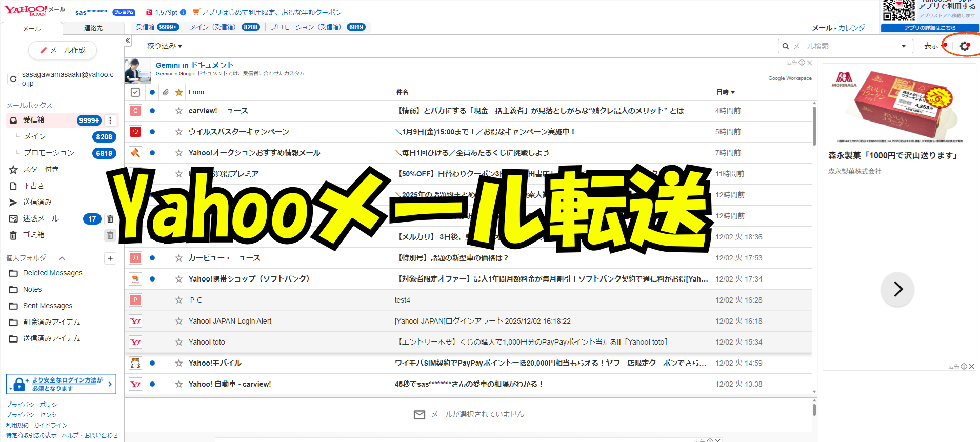Expand the mail search options dropdown arrow
The image size is (980, 442).
click(x=904, y=46)
